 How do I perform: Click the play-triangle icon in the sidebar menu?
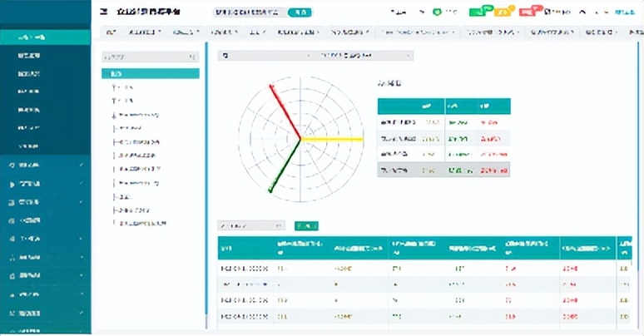coord(12,185)
